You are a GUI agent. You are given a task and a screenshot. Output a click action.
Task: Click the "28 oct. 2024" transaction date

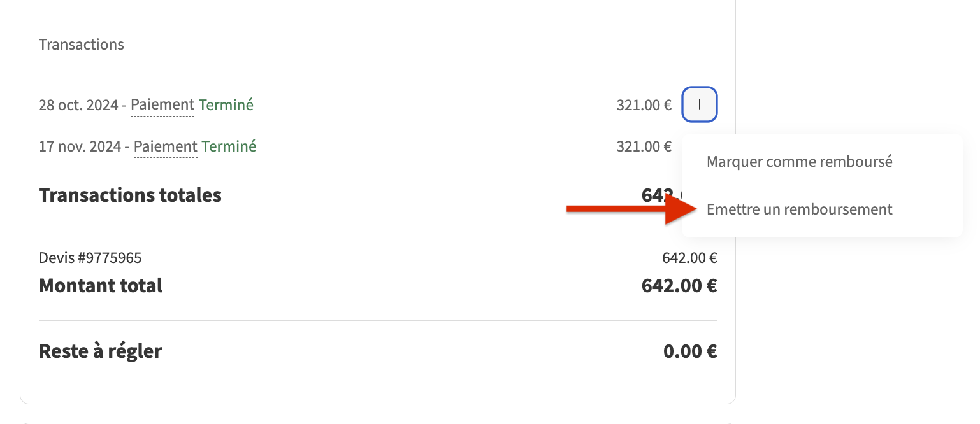(78, 105)
